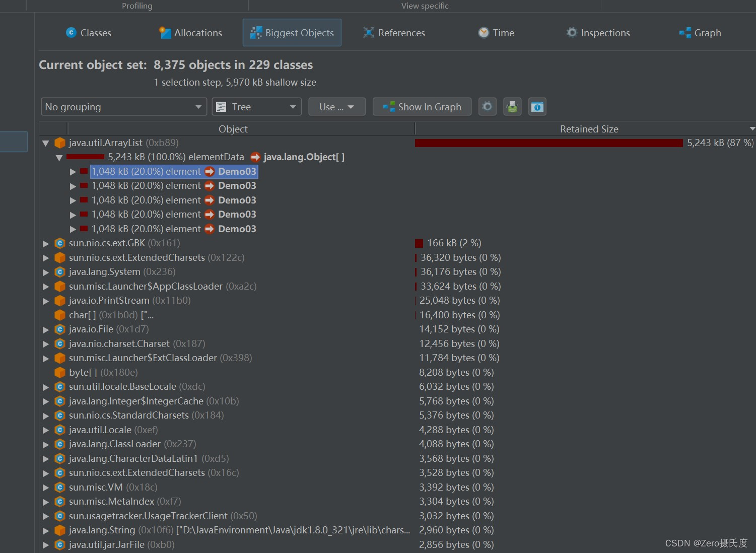756x553 pixels.
Task: Click the Integer$IntegerCache class icon
Action: coord(60,401)
